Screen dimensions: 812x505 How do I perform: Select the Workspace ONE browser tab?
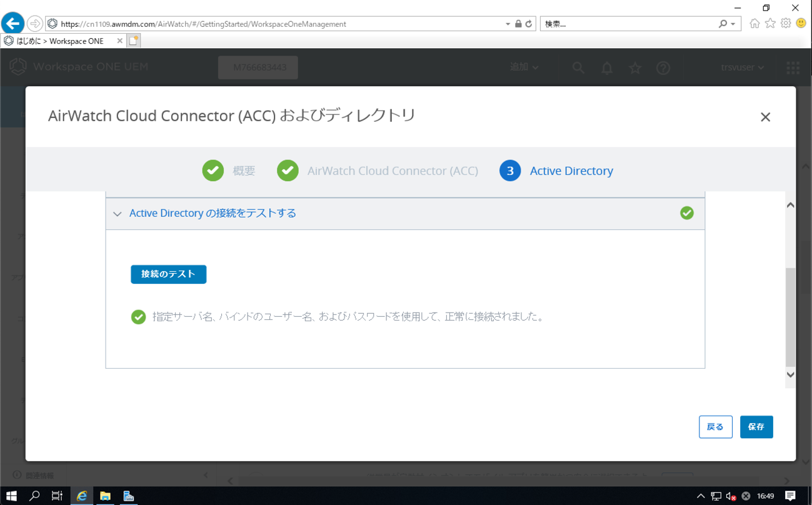click(x=63, y=41)
